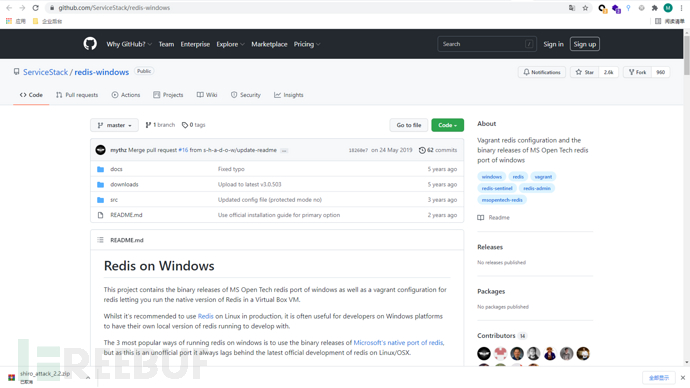This screenshot has height=388, width=690.
Task: Open the browser extensions puzzle icon
Action: [x=655, y=8]
